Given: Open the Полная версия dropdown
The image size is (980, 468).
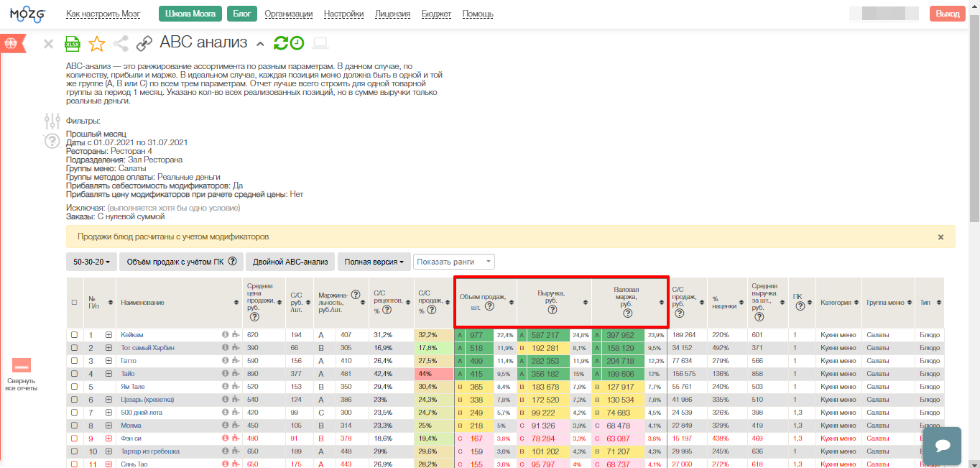Looking at the screenshot, I should click(374, 262).
